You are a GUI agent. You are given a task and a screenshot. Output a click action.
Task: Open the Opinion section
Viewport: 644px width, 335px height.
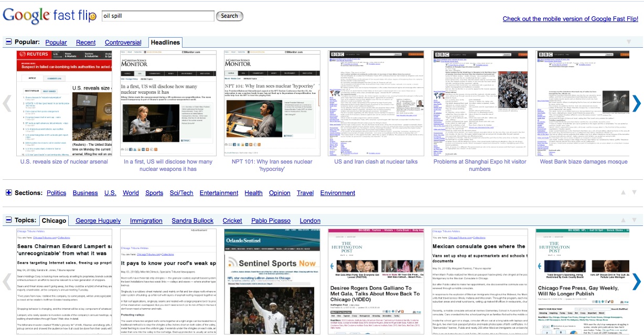tap(280, 193)
